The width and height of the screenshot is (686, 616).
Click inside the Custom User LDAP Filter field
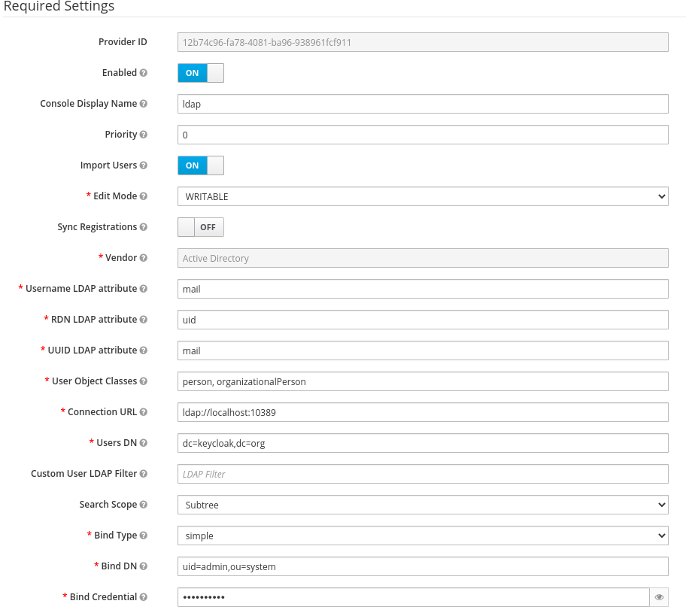[421, 473]
